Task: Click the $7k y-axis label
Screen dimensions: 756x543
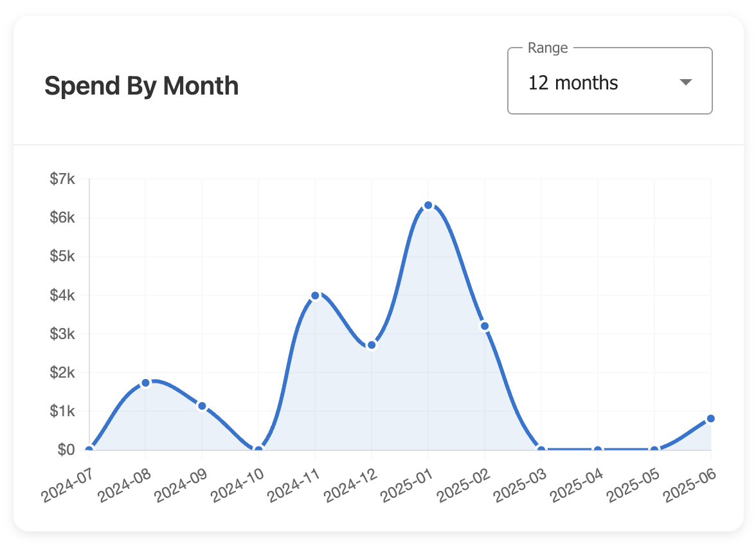Action: point(62,179)
